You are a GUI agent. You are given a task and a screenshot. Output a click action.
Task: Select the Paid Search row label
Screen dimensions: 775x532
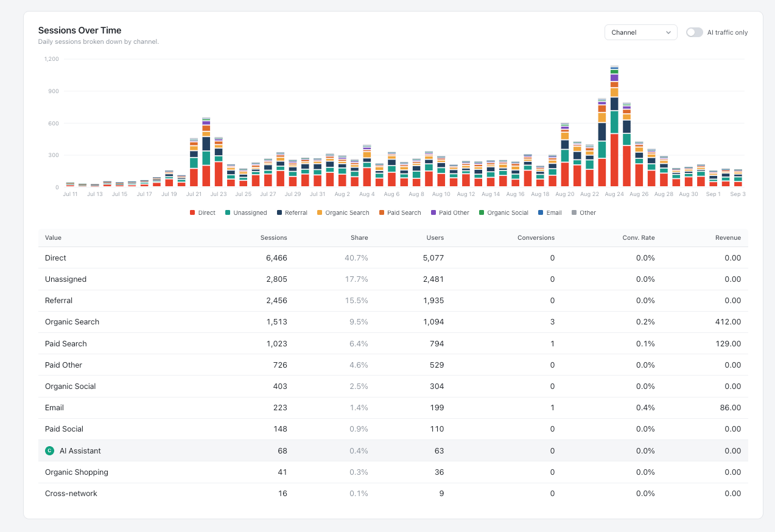[66, 344]
